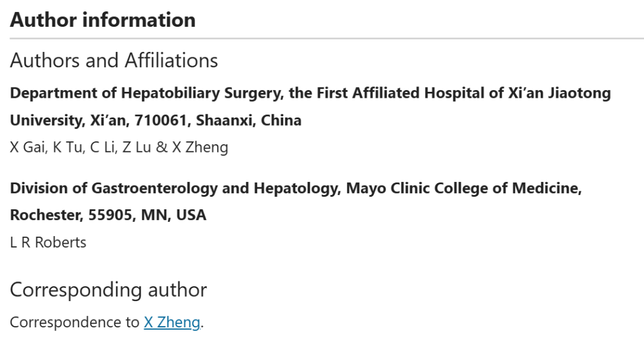The height and width of the screenshot is (353, 644).
Task: Click University, Xi'an, 710061, Shaanxi, China line
Action: click(156, 120)
